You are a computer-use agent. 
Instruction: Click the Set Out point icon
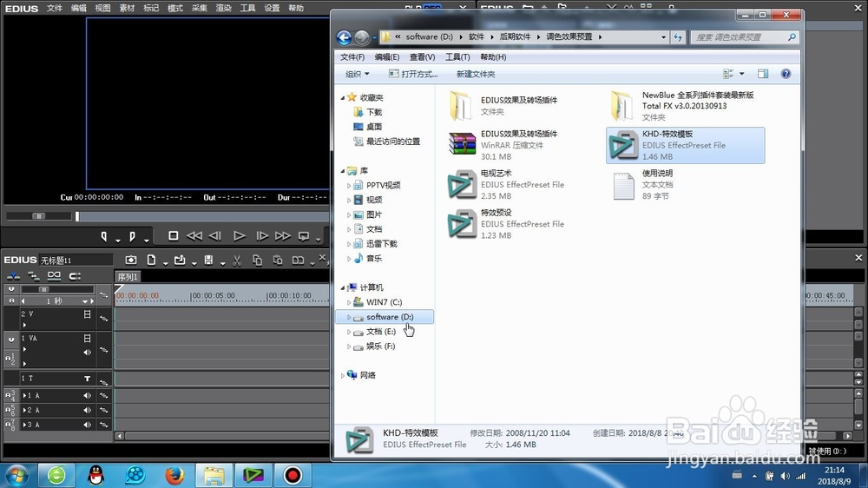[132, 236]
